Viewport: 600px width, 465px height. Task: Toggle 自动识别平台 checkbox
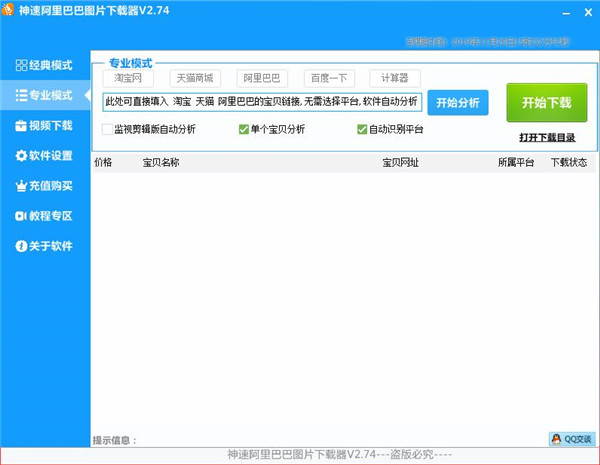362,129
